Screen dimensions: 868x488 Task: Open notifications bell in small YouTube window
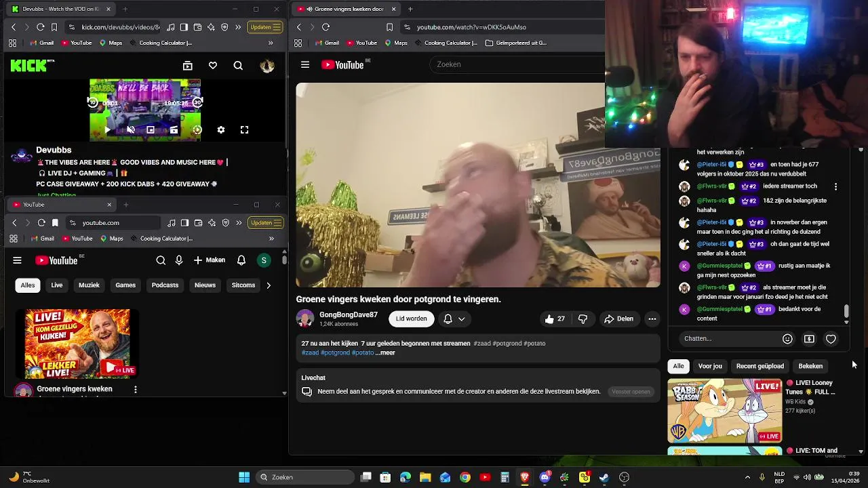click(x=241, y=260)
